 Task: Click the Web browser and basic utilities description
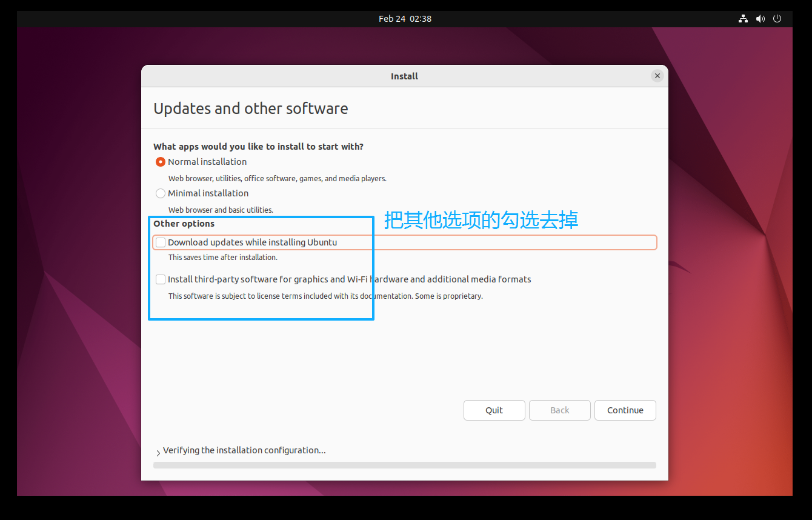[x=221, y=210]
